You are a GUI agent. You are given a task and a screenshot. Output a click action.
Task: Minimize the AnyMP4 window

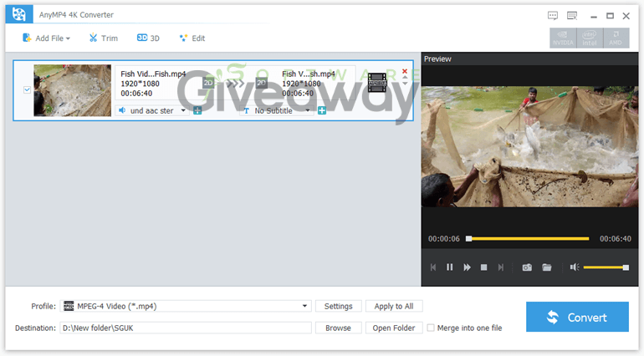click(x=594, y=16)
